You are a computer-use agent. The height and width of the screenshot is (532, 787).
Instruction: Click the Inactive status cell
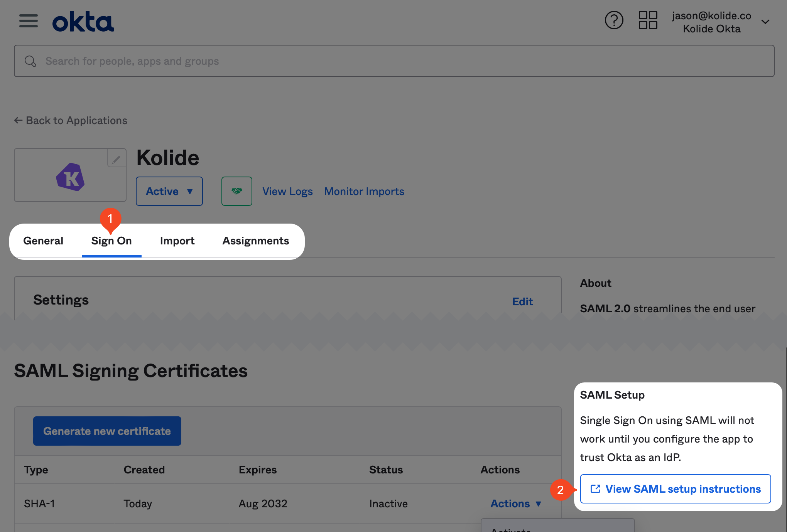click(388, 503)
